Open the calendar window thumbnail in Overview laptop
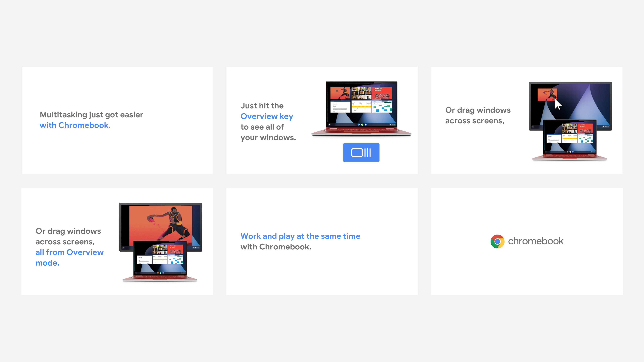The height and width of the screenshot is (362, 644). pos(382,107)
